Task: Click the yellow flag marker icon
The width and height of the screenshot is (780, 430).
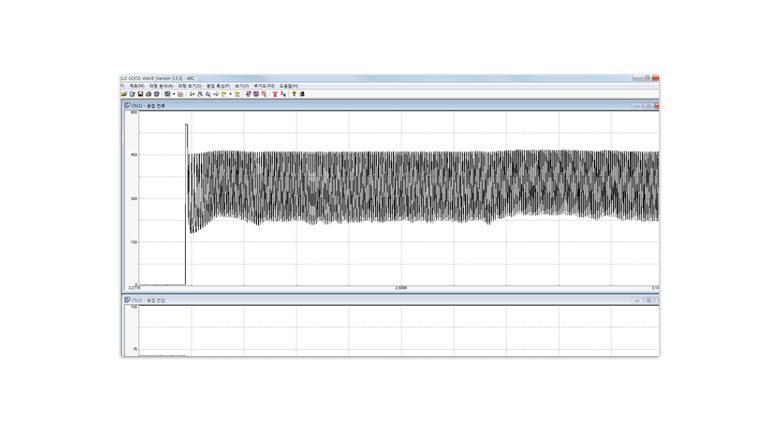Action: pos(224,94)
